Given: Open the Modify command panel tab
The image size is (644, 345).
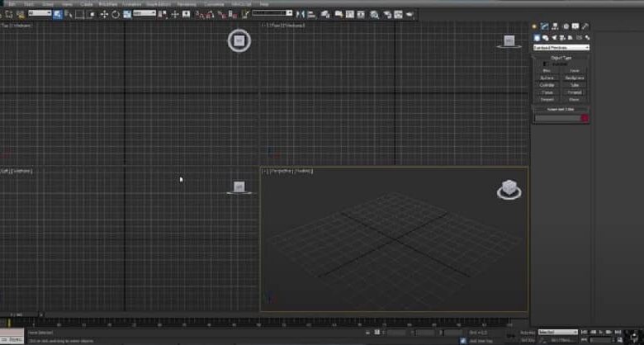Looking at the screenshot, I should pos(545,26).
